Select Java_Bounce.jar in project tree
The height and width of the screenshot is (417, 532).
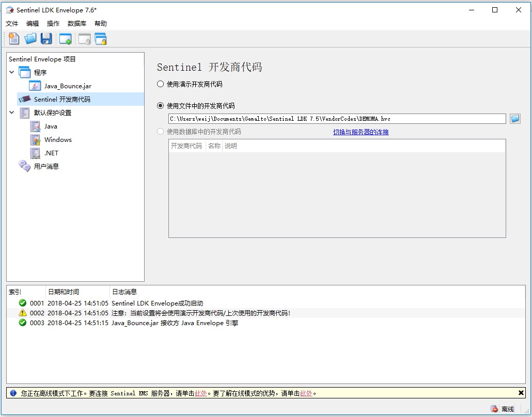(68, 86)
